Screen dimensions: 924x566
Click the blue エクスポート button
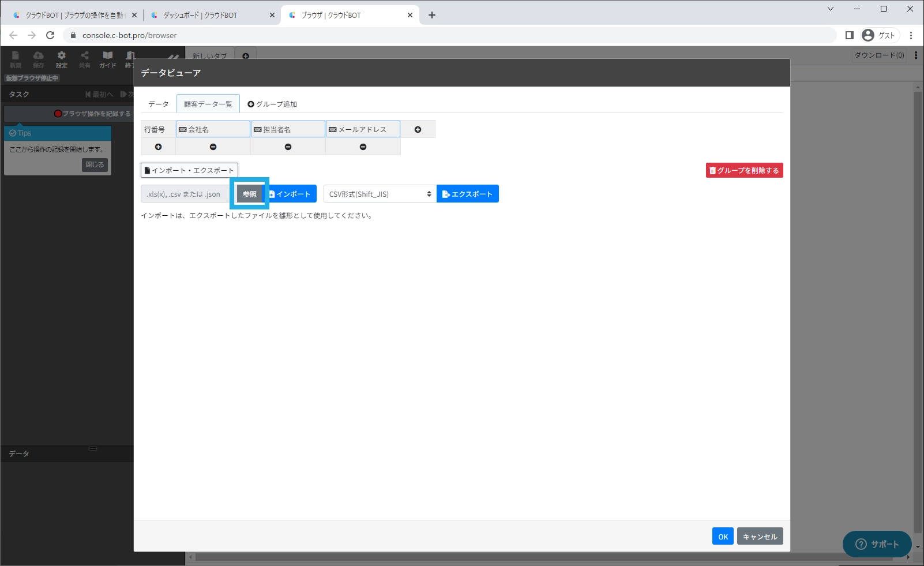tap(467, 194)
